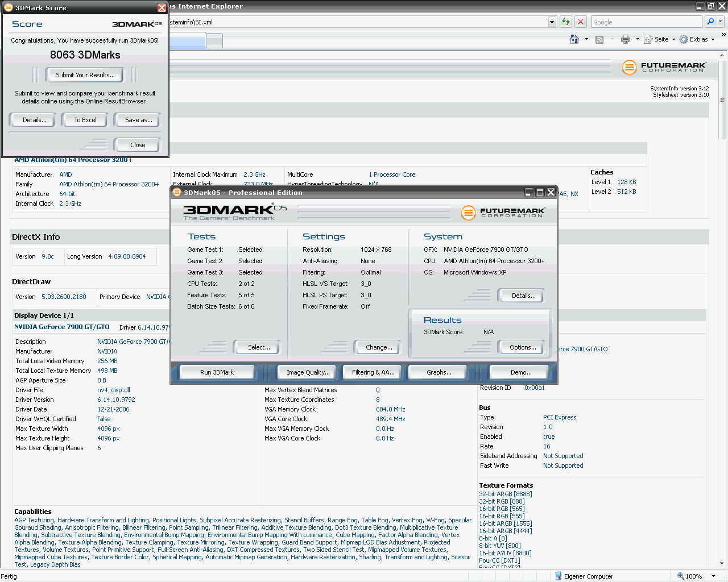Expand the Extras dropdown arrow
This screenshot has width=728, height=582.
coord(713,39)
